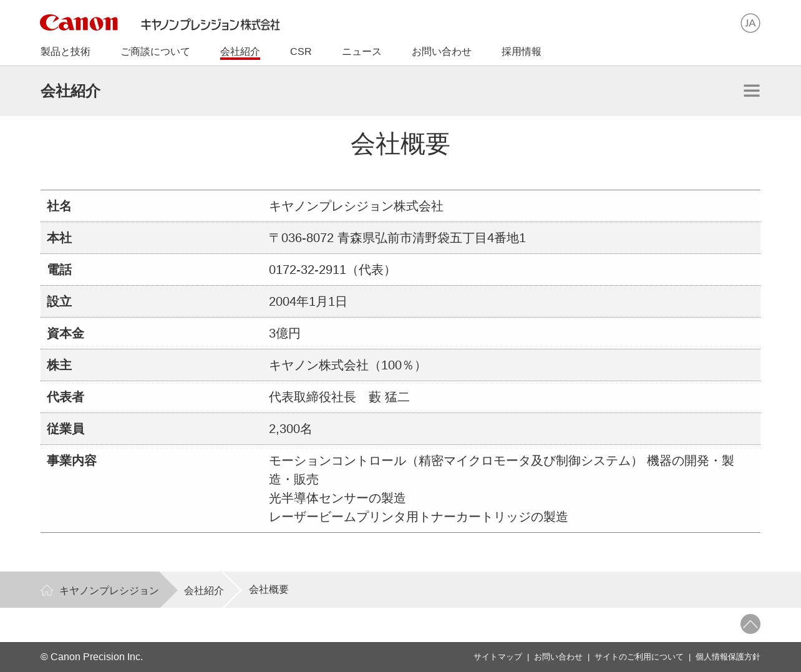Click the 会社紹介 breadcrumb link
The height and width of the screenshot is (672, 801).
204,590
